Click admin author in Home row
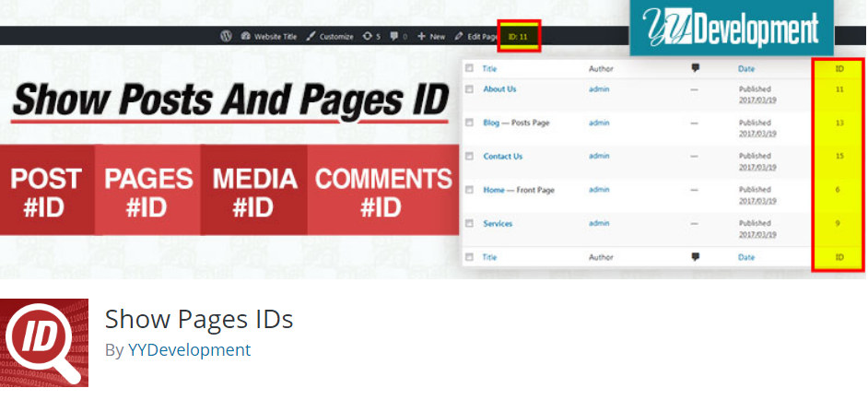 [x=599, y=190]
